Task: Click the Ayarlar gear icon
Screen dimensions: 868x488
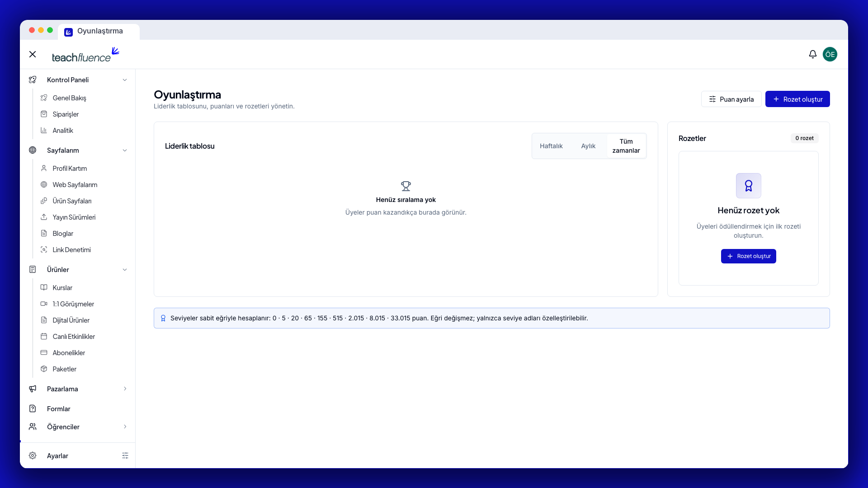Action: (33, 456)
